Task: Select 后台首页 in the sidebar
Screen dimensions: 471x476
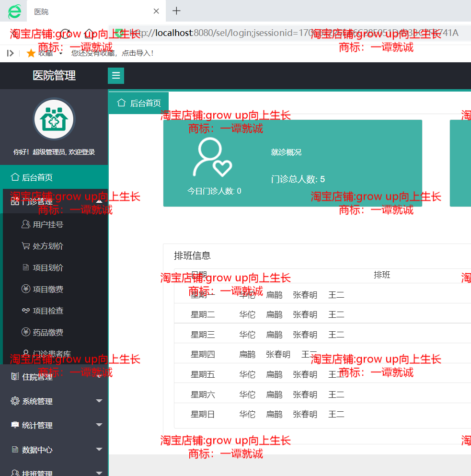Action: (54, 177)
